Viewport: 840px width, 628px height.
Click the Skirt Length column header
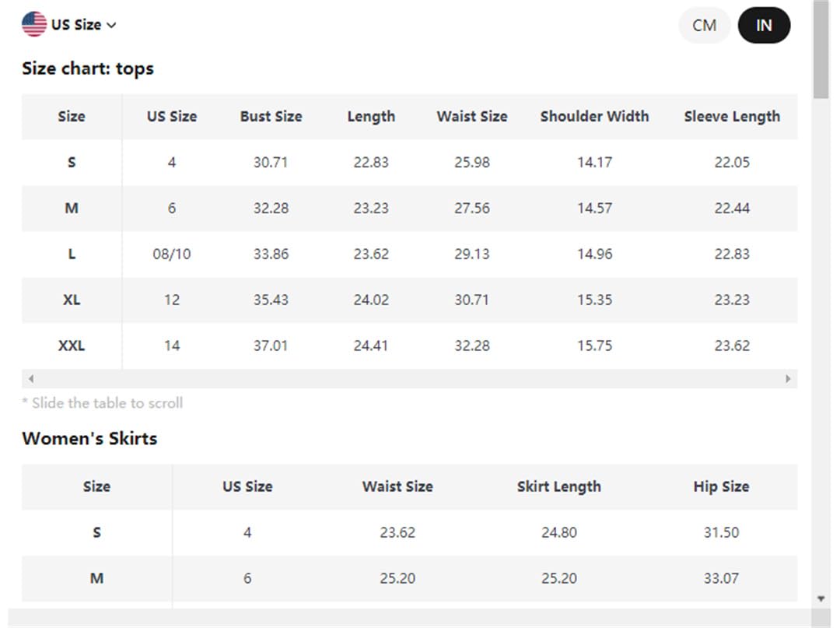(558, 486)
